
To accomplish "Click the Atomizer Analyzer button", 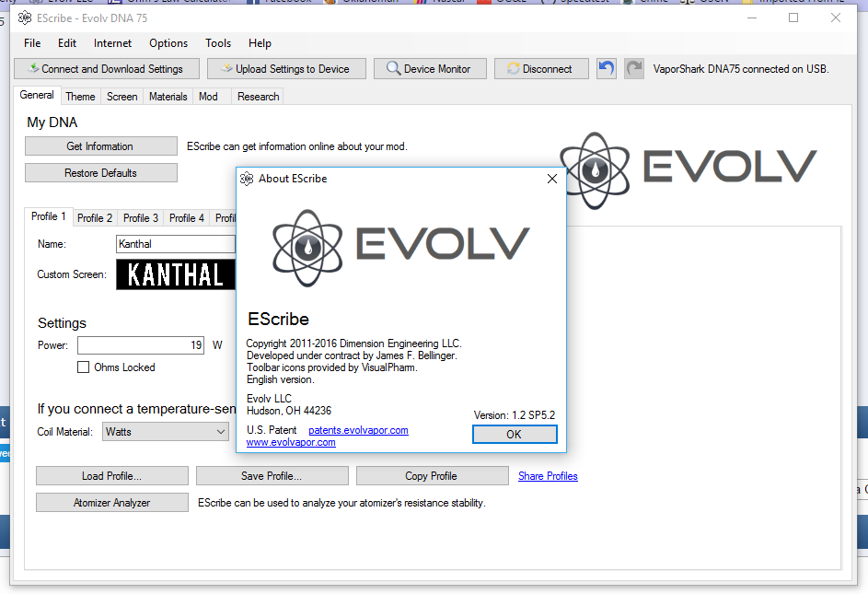I will tap(111, 503).
